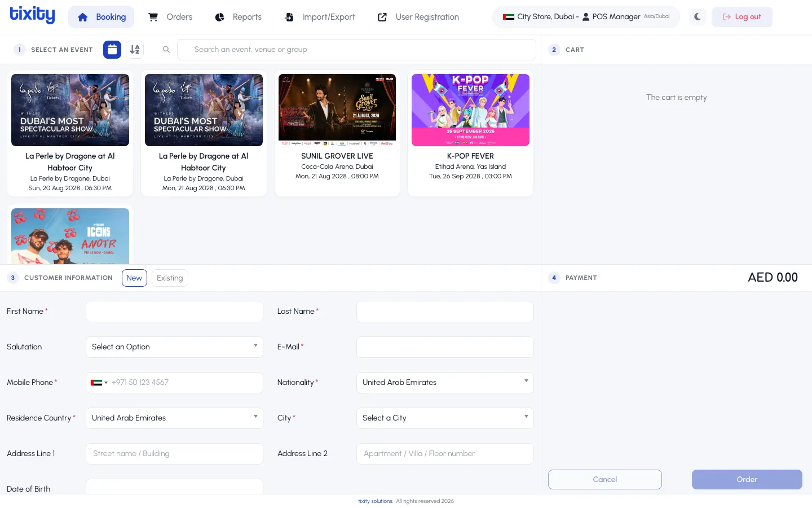This screenshot has height=508, width=812.
Task: Click the First Name field
Action: 174,312
